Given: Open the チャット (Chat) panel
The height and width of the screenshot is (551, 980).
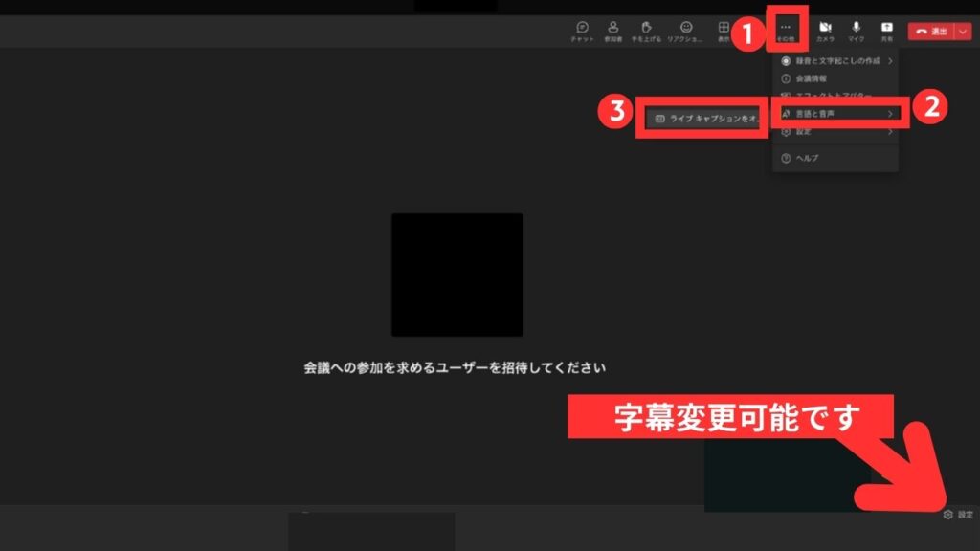Looking at the screenshot, I should (582, 29).
